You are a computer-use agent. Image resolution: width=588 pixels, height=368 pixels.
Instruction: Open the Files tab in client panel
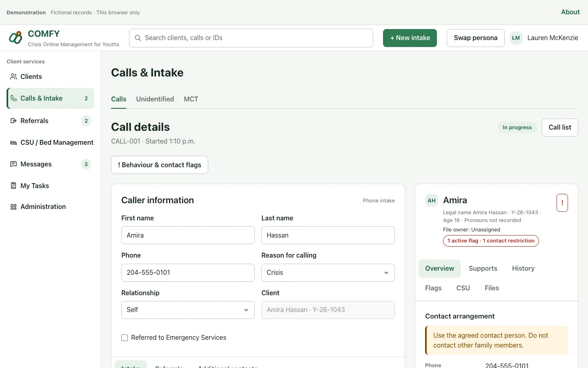point(492,288)
